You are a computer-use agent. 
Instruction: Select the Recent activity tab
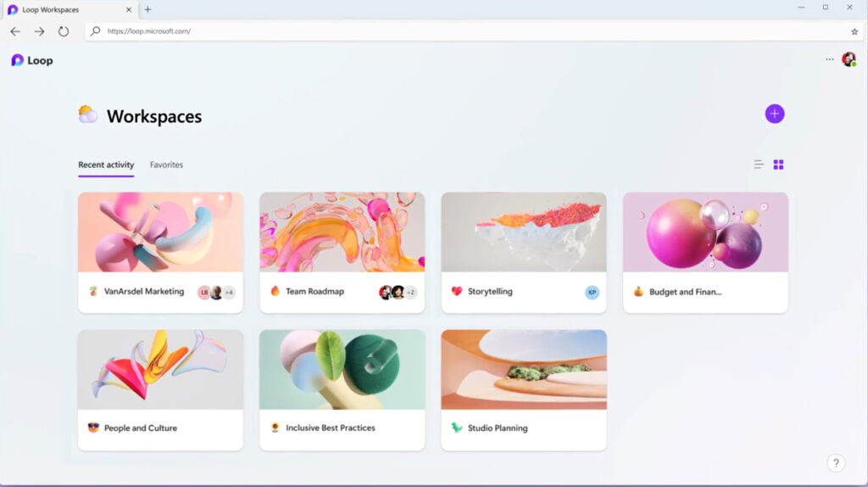pos(106,165)
